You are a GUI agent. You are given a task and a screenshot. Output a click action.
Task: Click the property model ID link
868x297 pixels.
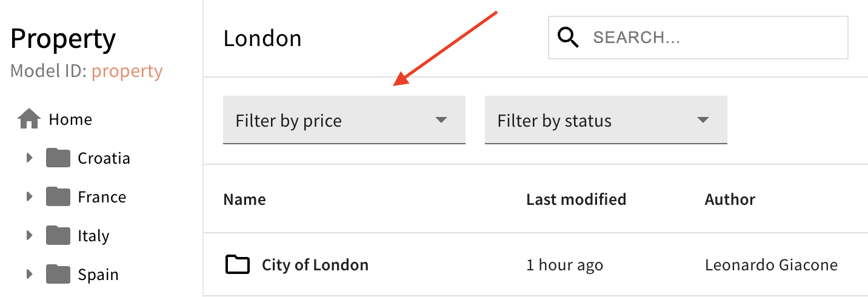click(x=127, y=72)
